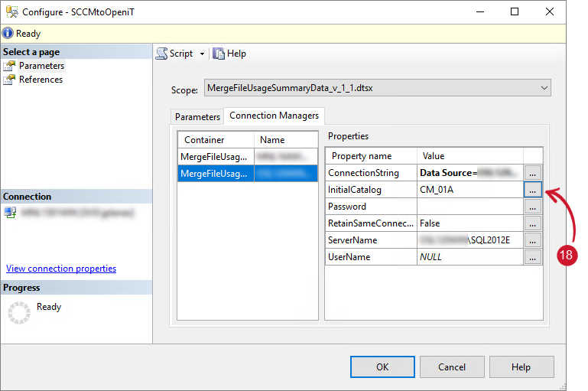Open ellipsis button for RetainSameConnection
588x391 pixels.
click(x=532, y=223)
